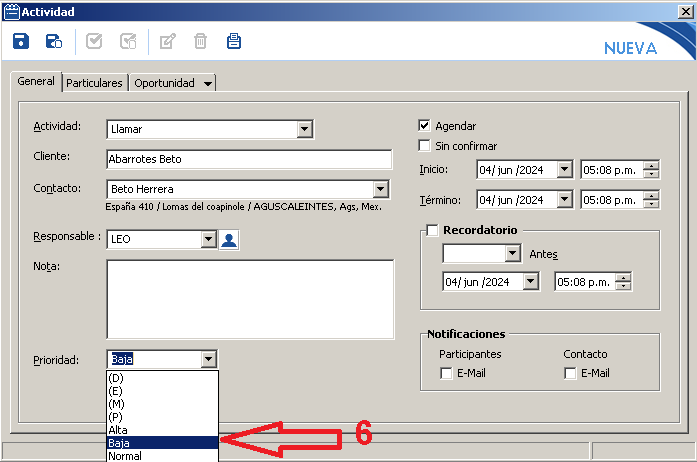
Task: Open the Contacto dropdown list
Action: click(380, 188)
